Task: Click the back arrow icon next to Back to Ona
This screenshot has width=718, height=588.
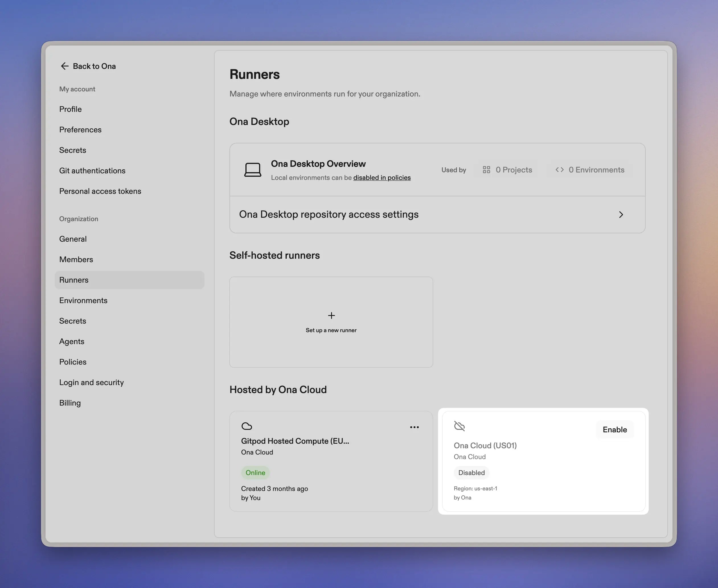Action: tap(64, 66)
